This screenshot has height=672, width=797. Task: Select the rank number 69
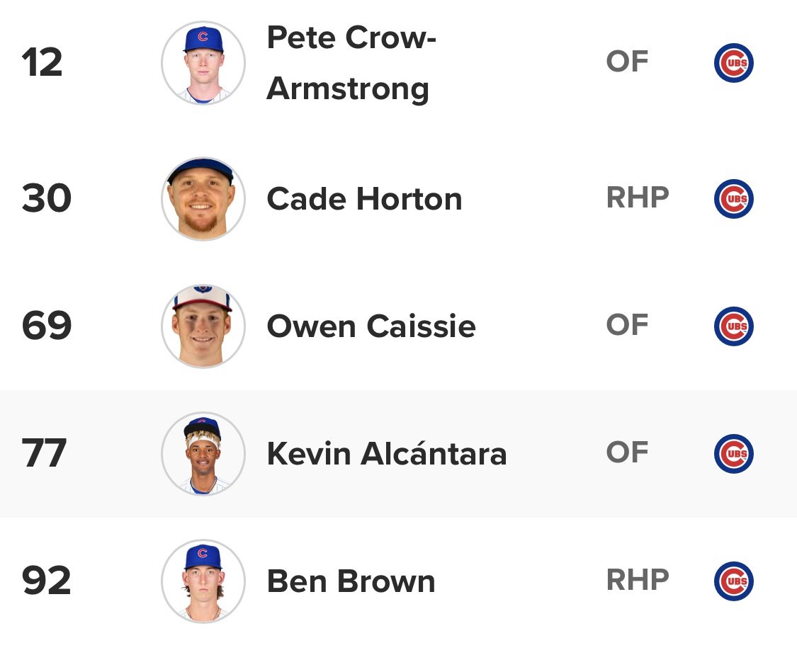46,326
